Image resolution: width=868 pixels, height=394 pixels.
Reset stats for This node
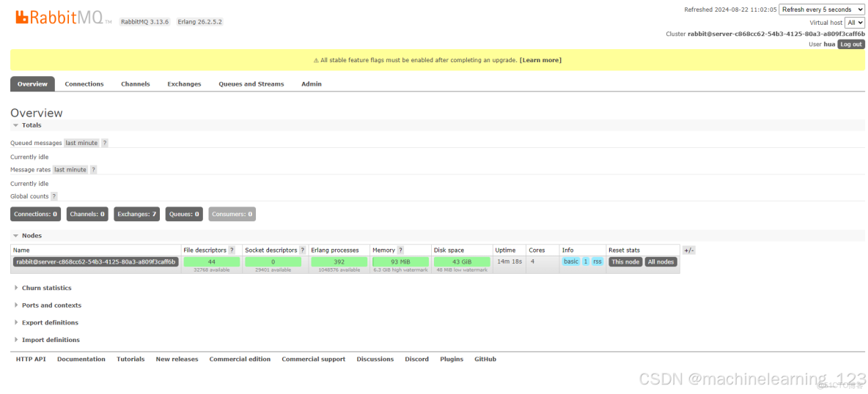pyautogui.click(x=625, y=261)
